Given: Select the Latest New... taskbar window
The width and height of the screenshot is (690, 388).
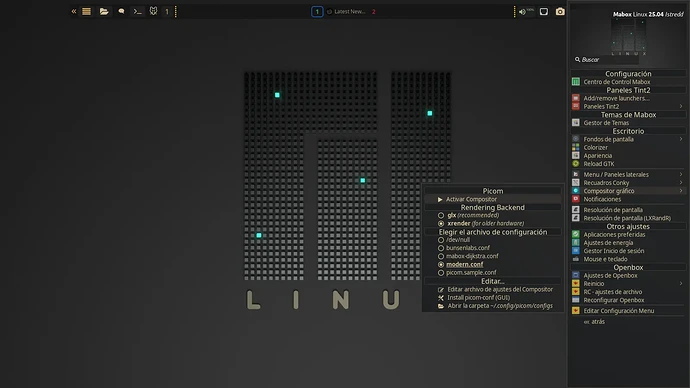Looking at the screenshot, I should 347,11.
